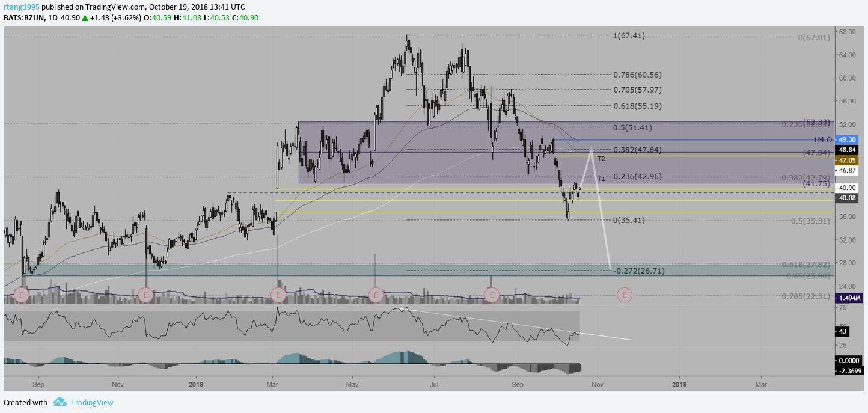
Task: Select the T1 target label
Action: [x=602, y=179]
